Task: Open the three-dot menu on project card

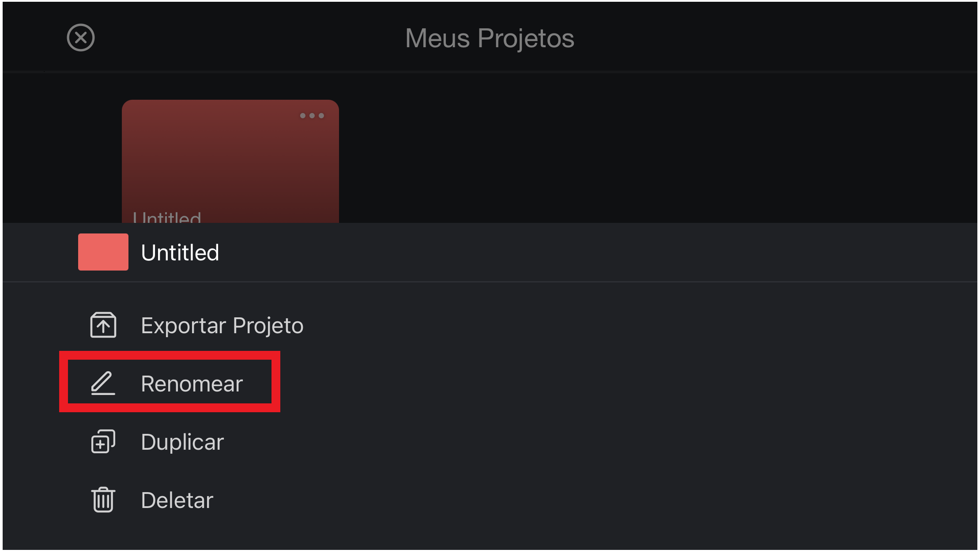Action: pyautogui.click(x=312, y=116)
